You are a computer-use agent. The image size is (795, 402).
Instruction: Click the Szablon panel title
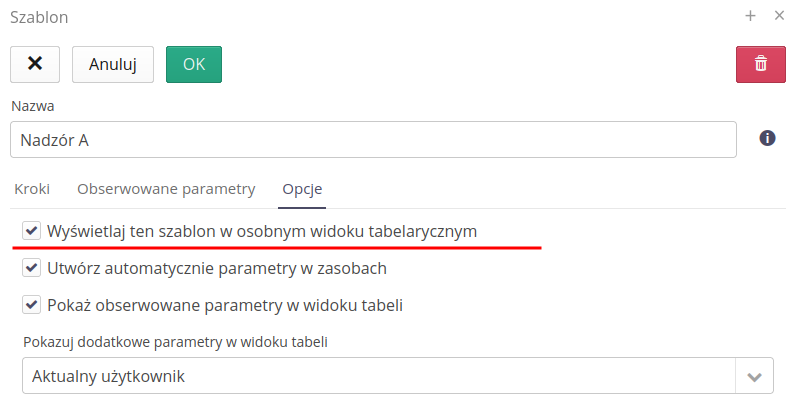point(39,17)
